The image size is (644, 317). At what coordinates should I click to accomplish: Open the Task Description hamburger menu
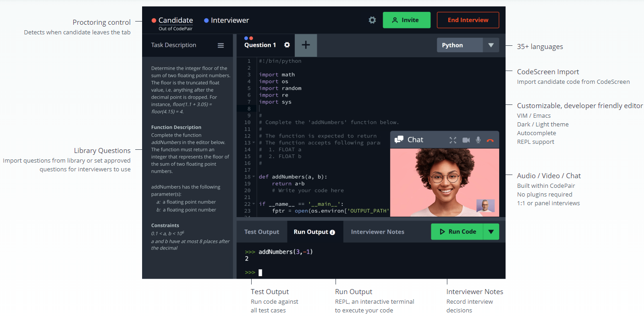[x=220, y=45]
